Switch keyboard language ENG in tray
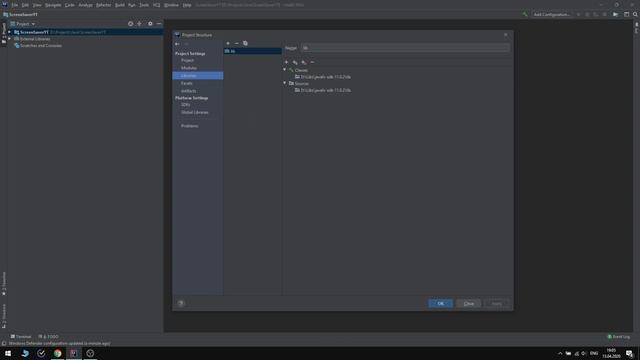The width and height of the screenshot is (640, 360). [x=594, y=353]
